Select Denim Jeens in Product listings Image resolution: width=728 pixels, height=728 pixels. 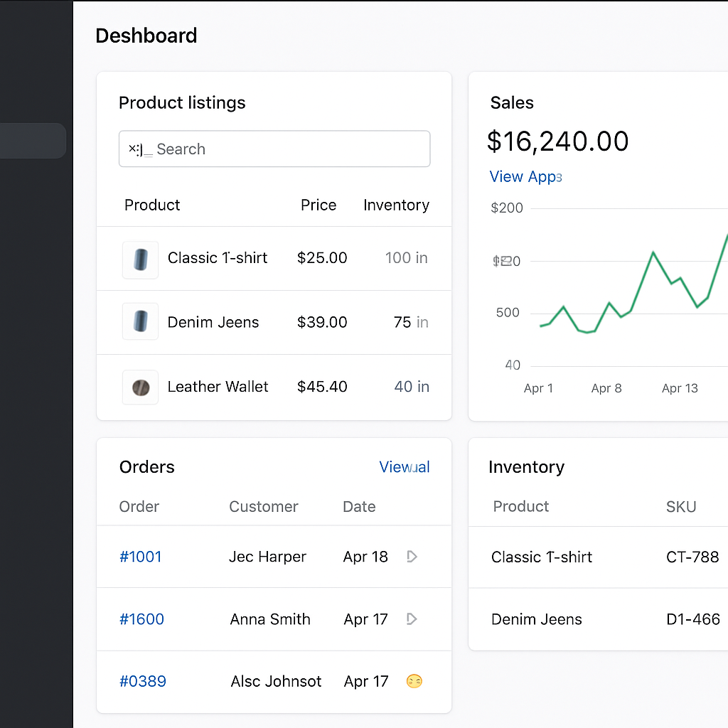(213, 322)
